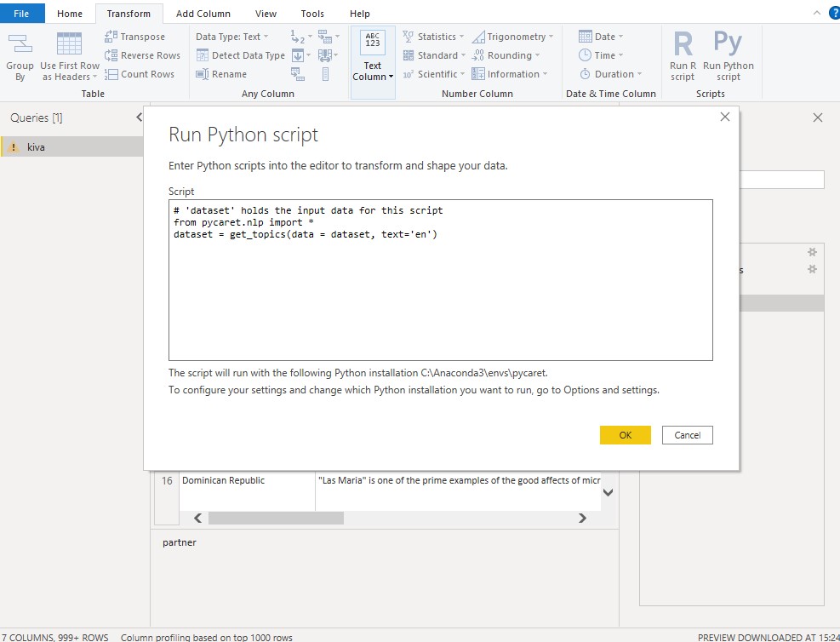Open the Scientific dropdown arrow
Screen dimensions: 840x642
click(x=462, y=74)
